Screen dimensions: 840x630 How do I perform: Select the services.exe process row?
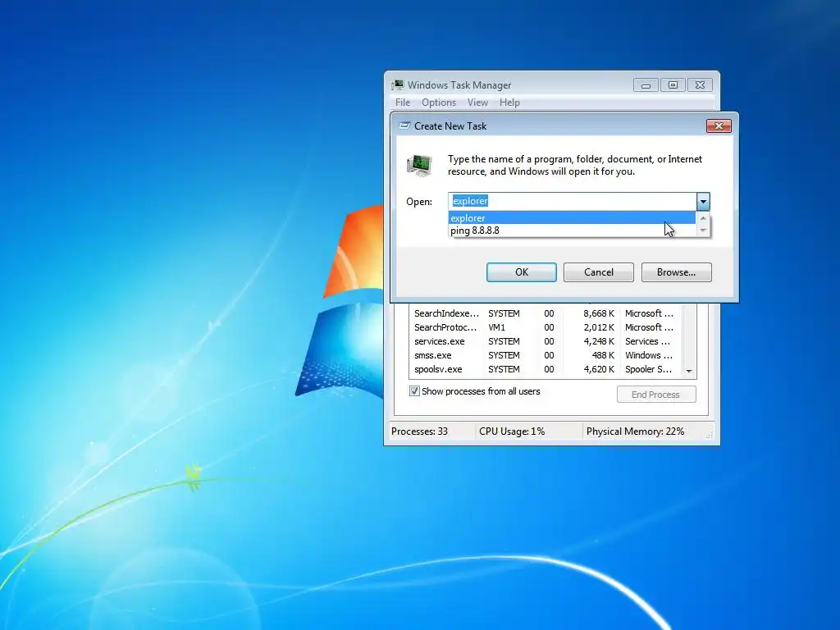[x=546, y=341]
